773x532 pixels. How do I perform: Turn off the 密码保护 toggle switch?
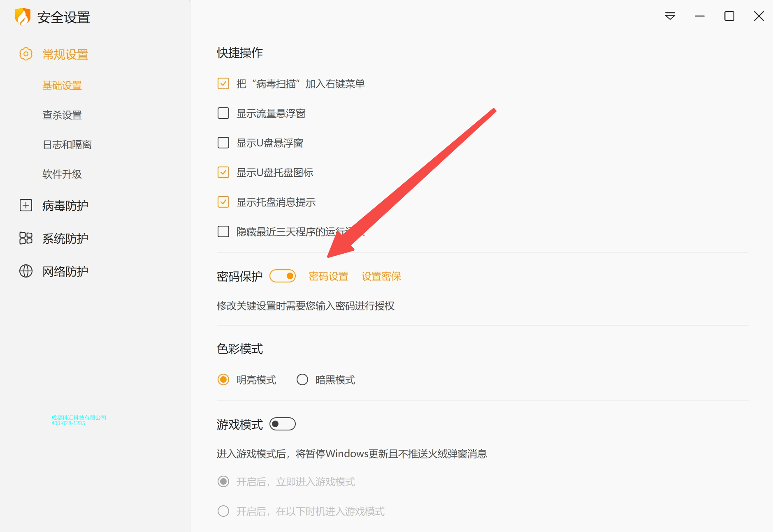coord(283,276)
